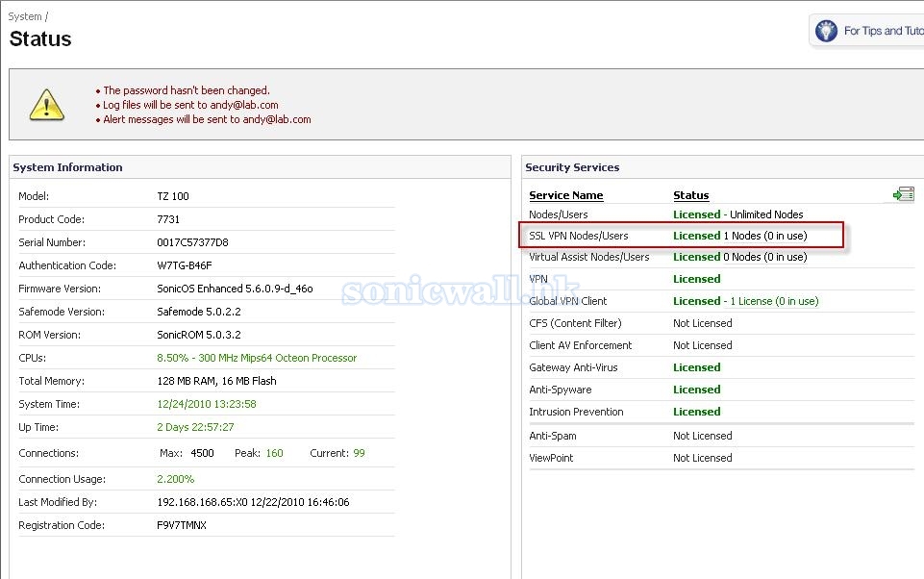The image size is (924, 579).
Task: Select Registration Code F9V7TMNX
Action: tap(182, 525)
